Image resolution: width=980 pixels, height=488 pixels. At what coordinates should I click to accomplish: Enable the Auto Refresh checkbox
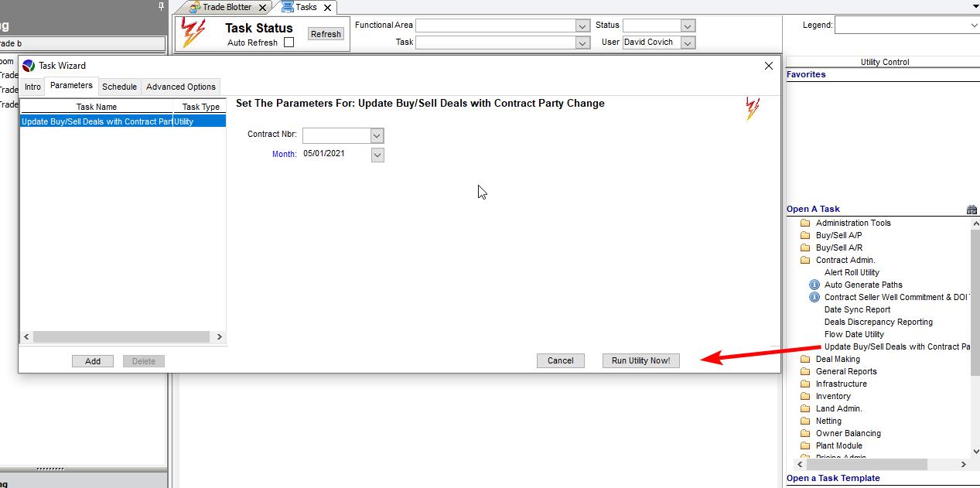(289, 43)
